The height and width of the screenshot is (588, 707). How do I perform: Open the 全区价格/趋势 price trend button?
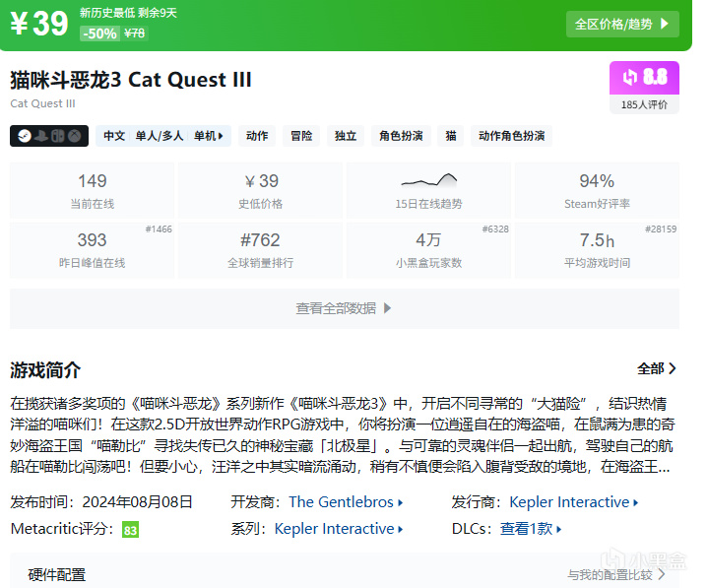[622, 24]
